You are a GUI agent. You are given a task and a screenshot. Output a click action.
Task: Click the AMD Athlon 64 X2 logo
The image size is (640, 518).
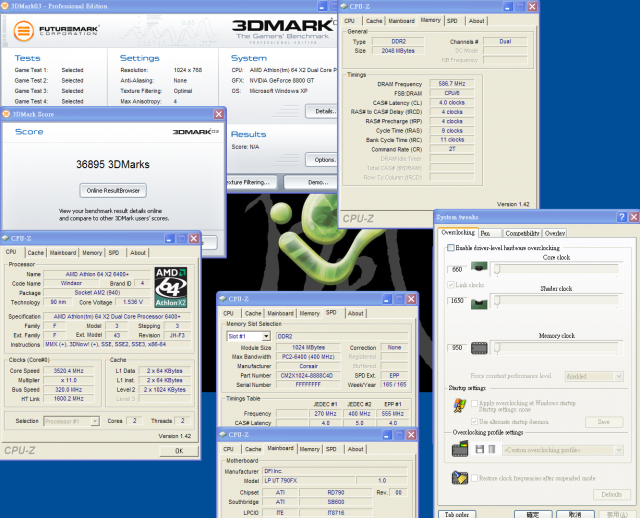(x=171, y=287)
